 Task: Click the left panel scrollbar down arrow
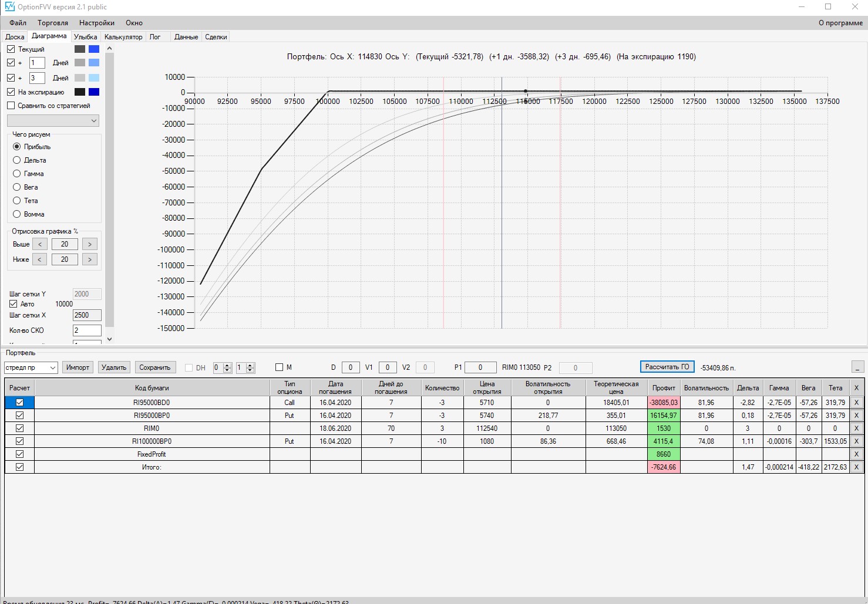[x=109, y=339]
